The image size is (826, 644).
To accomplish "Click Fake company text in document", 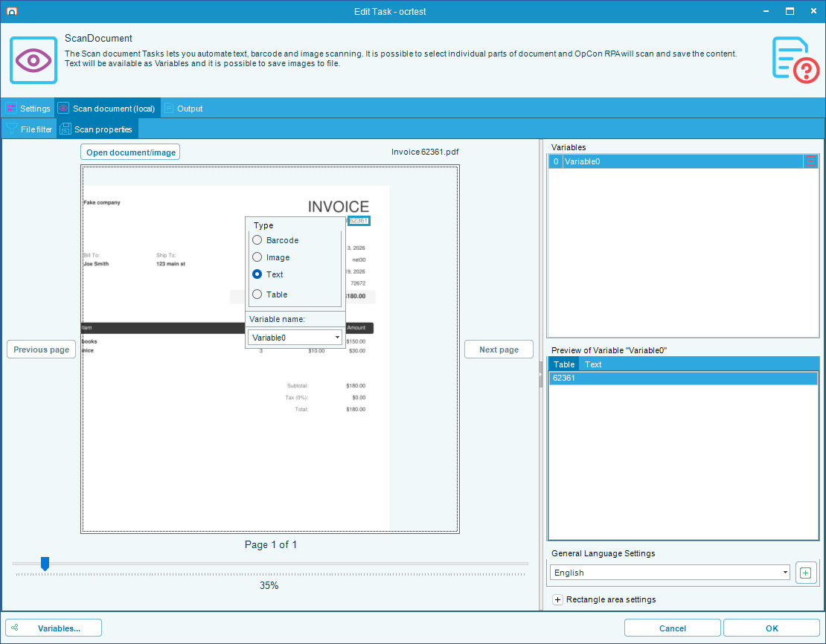I will [102, 203].
